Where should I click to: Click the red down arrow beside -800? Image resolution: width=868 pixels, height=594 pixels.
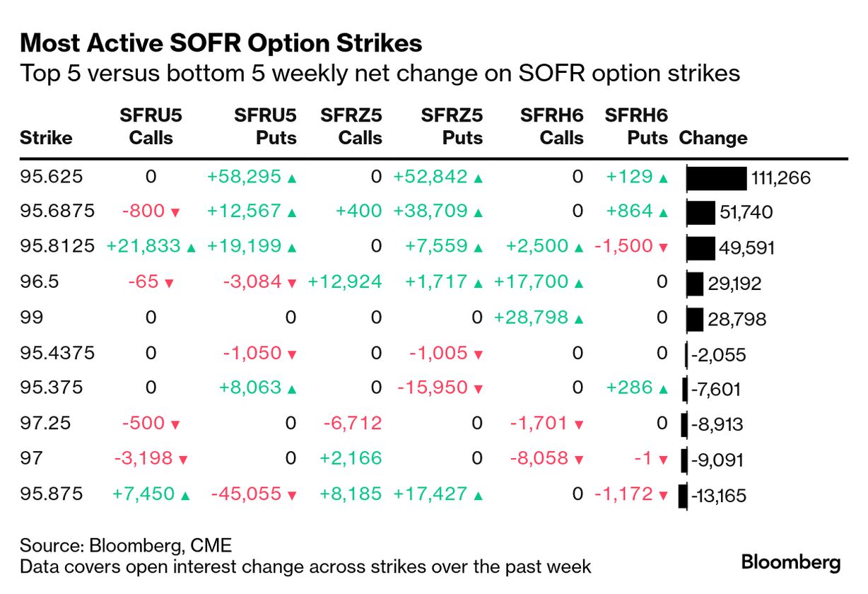(x=175, y=212)
